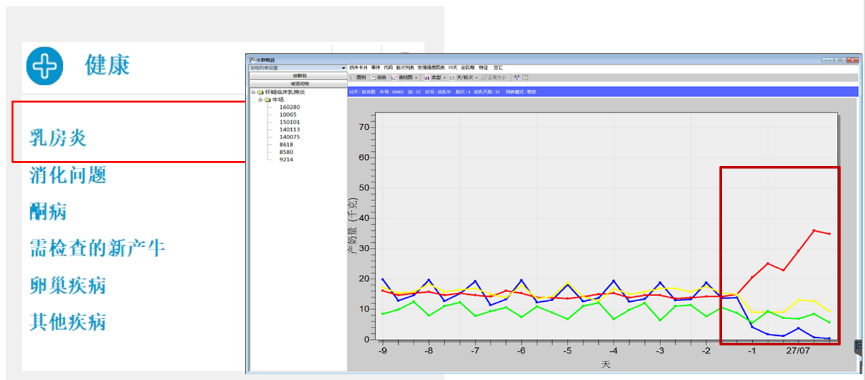865x380 pixels.
Task: Click the chart icon beside 曲线图
Action: tap(394, 78)
